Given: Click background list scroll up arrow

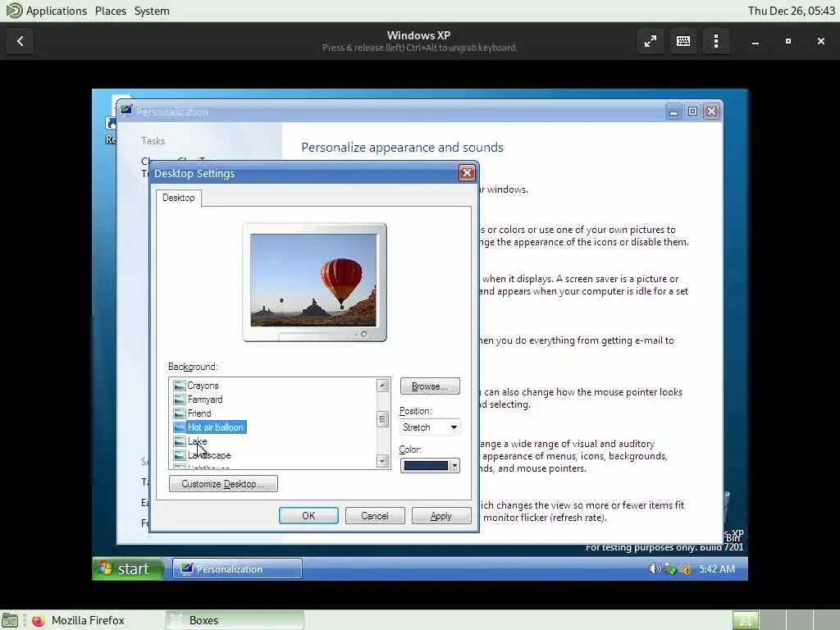Looking at the screenshot, I should 382,386.
